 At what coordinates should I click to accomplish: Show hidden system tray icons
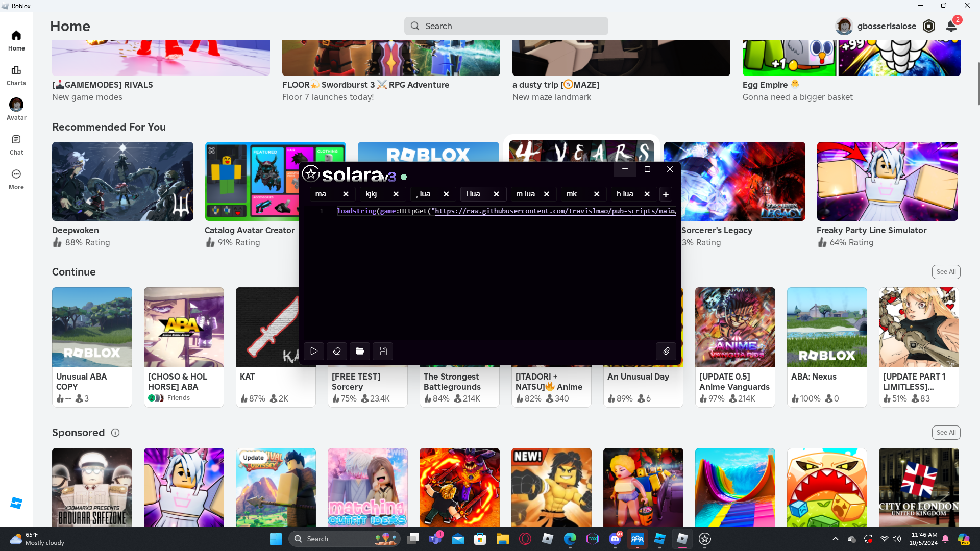pyautogui.click(x=835, y=539)
